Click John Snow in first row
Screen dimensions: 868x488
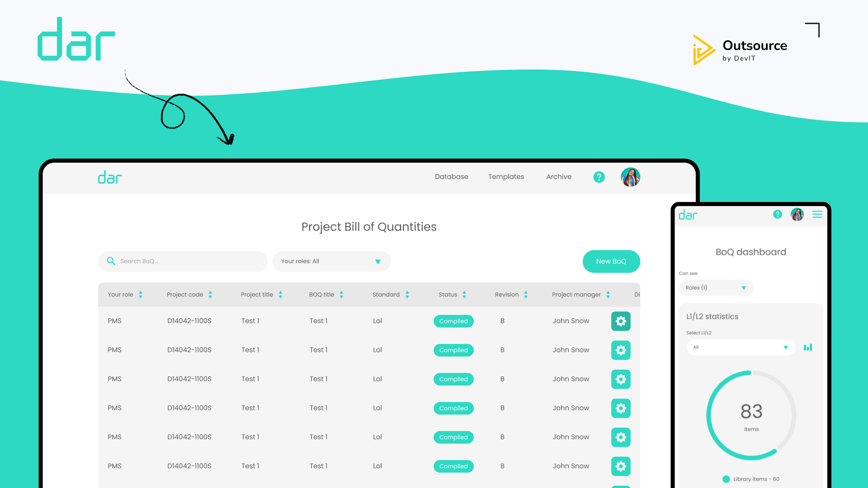point(571,321)
